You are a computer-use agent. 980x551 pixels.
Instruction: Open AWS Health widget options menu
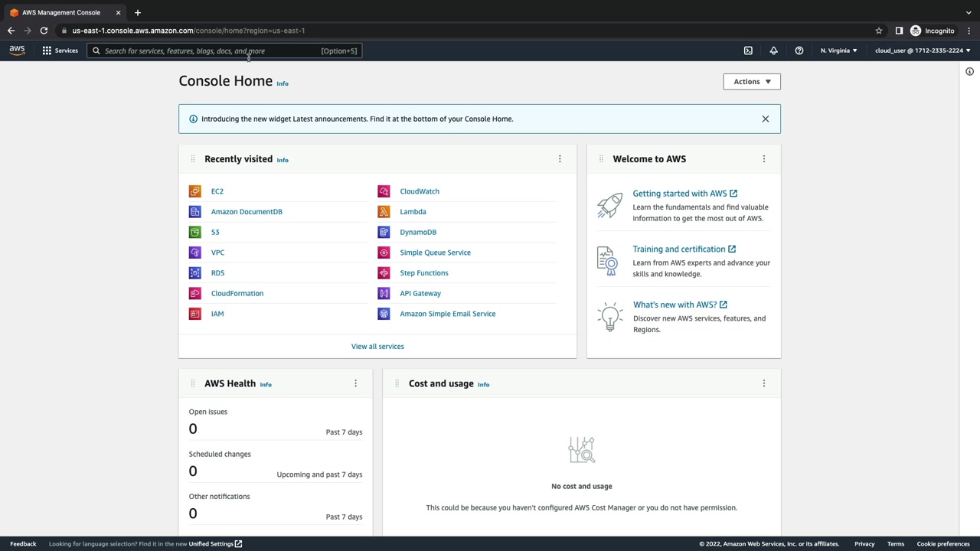coord(355,383)
